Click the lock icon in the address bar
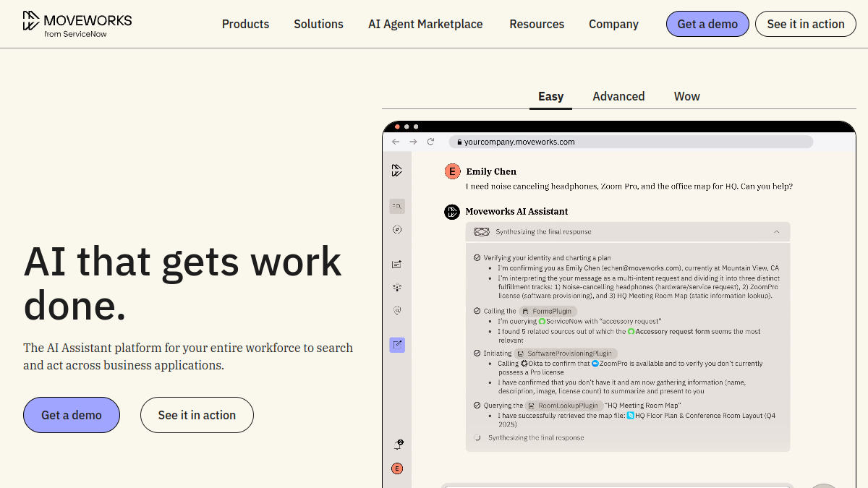 (x=458, y=142)
